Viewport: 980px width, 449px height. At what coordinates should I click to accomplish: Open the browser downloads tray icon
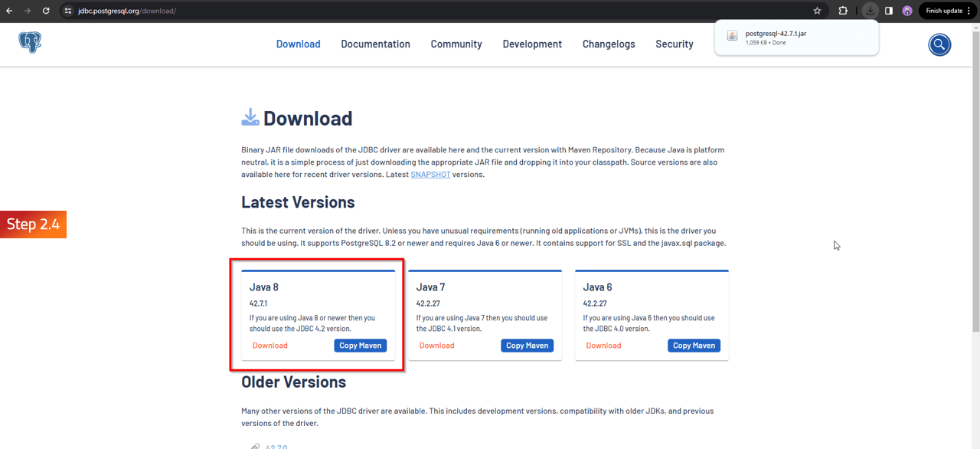(x=870, y=11)
